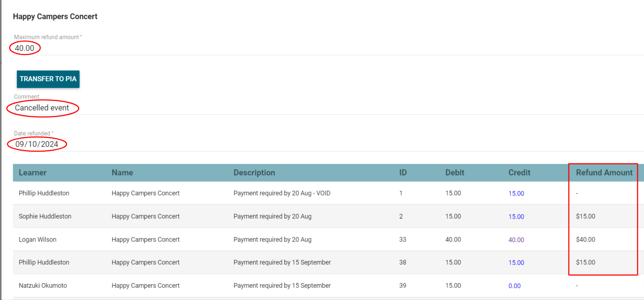
Task: Open the 15.00 credit link for ID 1
Action: click(x=516, y=193)
